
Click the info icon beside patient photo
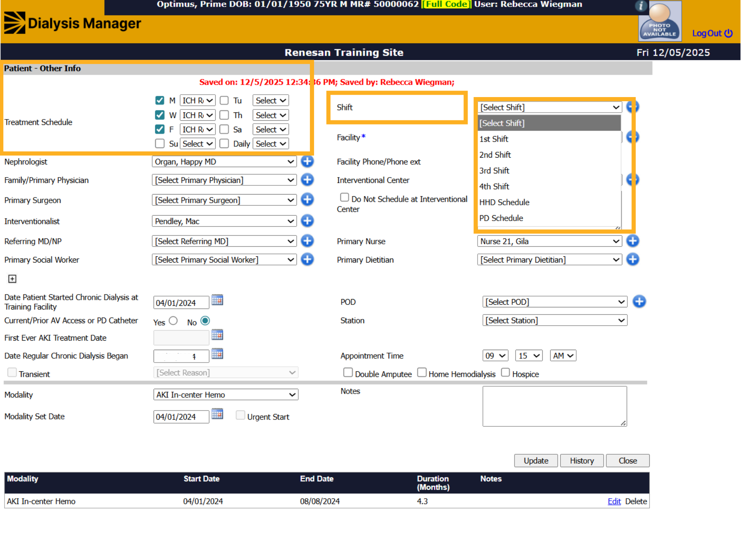641,6
